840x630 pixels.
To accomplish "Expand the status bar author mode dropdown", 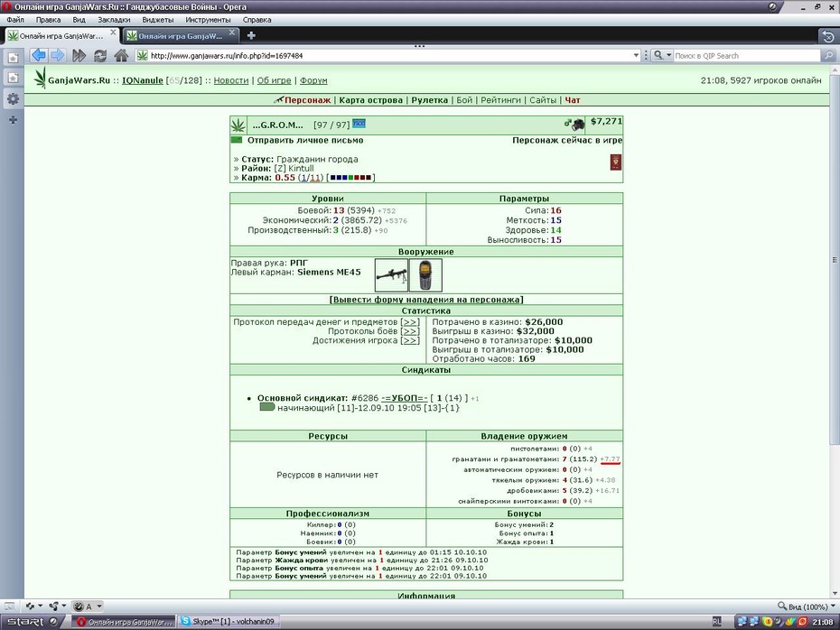I will (x=99, y=607).
